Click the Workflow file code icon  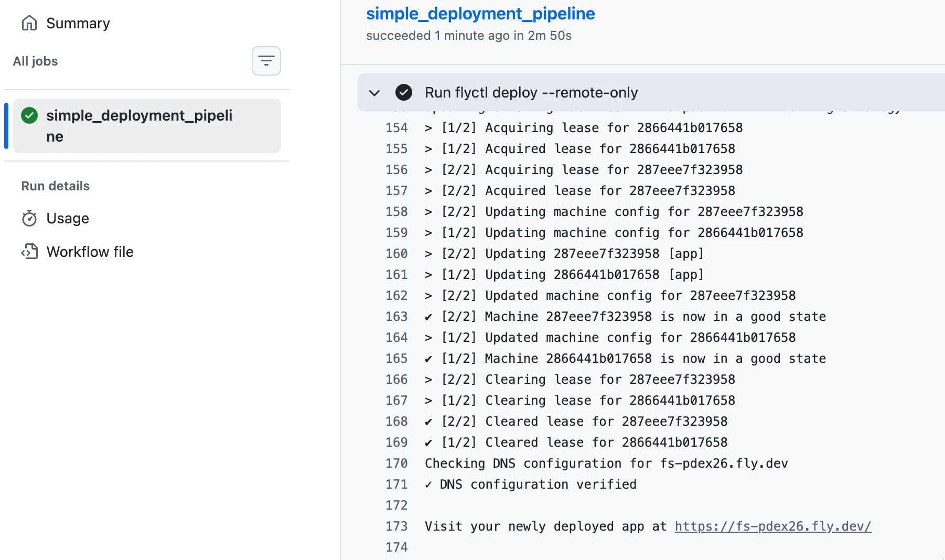(29, 252)
